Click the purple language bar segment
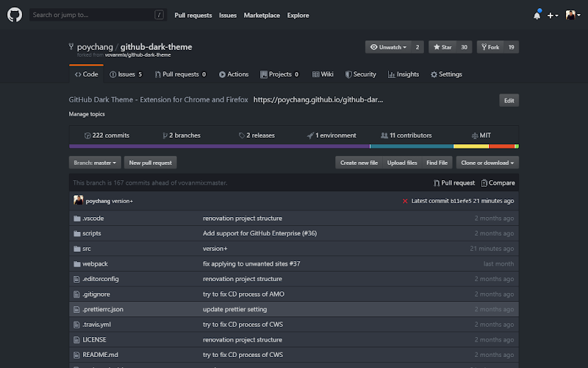 219,146
